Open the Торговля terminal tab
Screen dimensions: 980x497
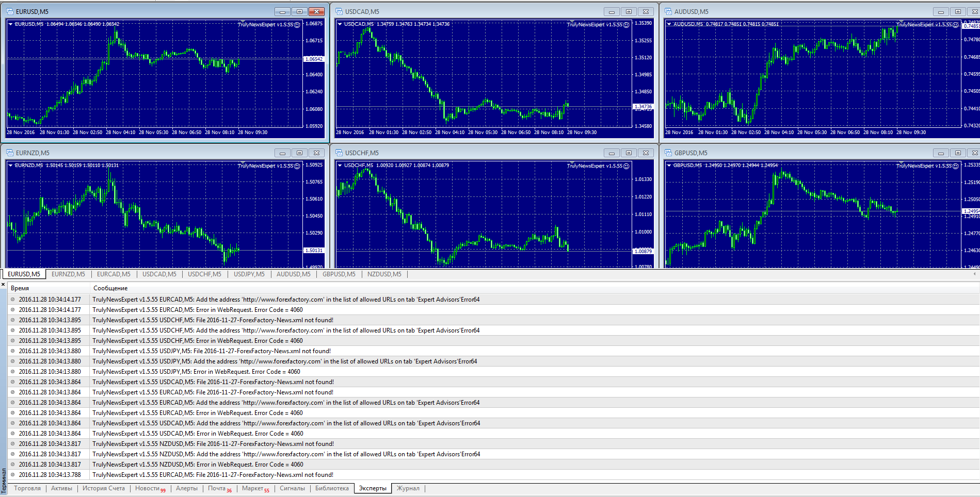(27, 488)
